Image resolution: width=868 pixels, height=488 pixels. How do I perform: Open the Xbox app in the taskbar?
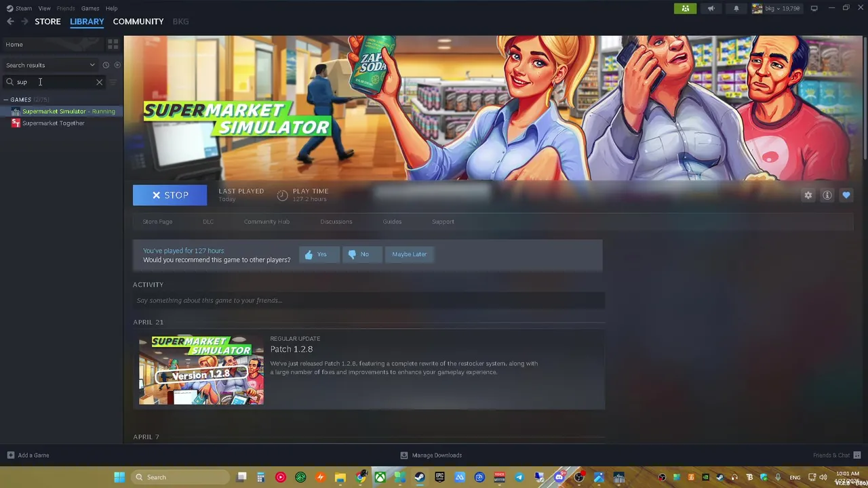[380, 477]
